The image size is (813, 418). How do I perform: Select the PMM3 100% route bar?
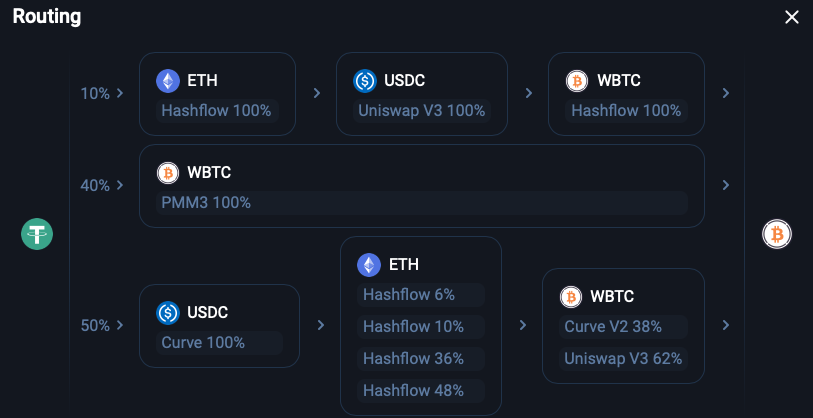[422, 203]
